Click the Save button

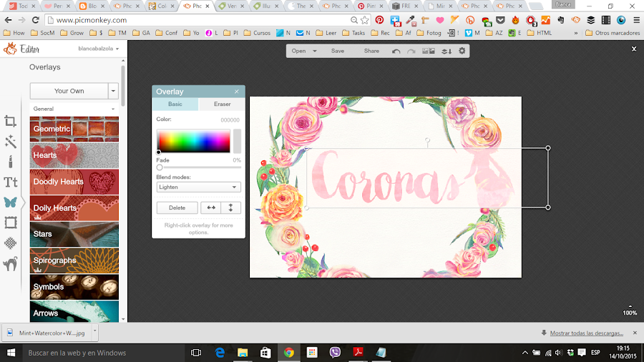(338, 52)
